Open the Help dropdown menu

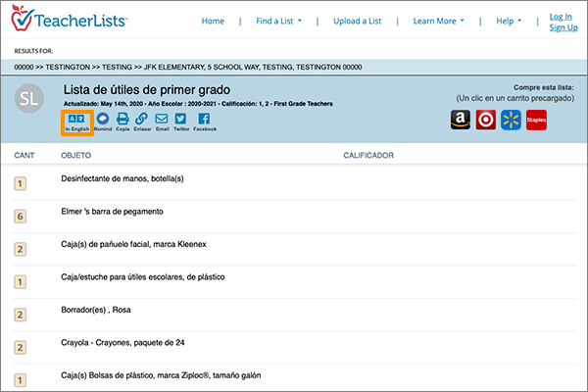pyautogui.click(x=509, y=21)
